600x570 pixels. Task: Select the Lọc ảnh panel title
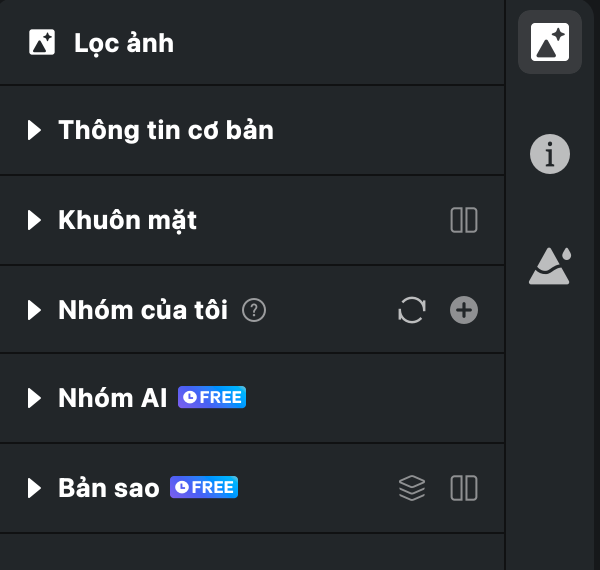tap(124, 43)
